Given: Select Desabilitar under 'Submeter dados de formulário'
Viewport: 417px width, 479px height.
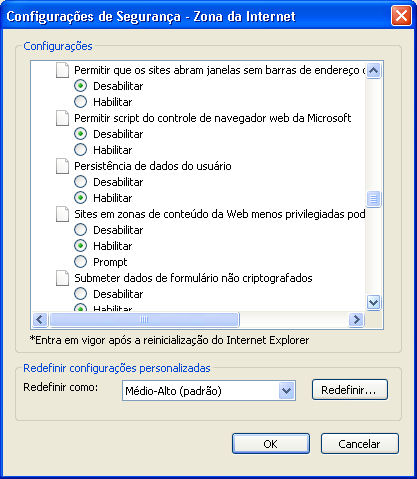Looking at the screenshot, I should (80, 294).
